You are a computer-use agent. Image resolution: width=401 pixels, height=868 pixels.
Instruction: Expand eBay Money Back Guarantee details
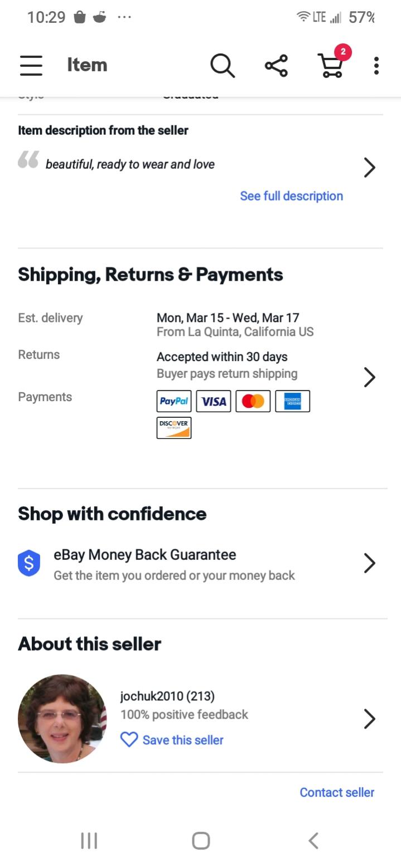pyautogui.click(x=369, y=563)
